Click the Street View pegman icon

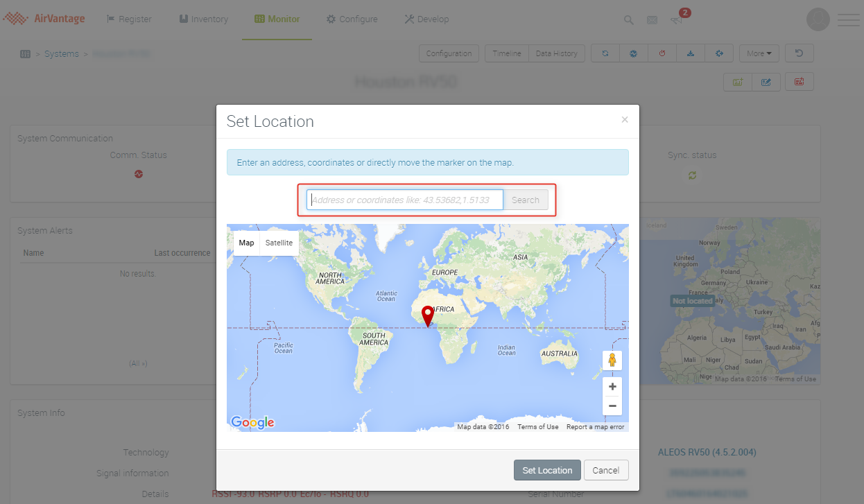(x=612, y=360)
